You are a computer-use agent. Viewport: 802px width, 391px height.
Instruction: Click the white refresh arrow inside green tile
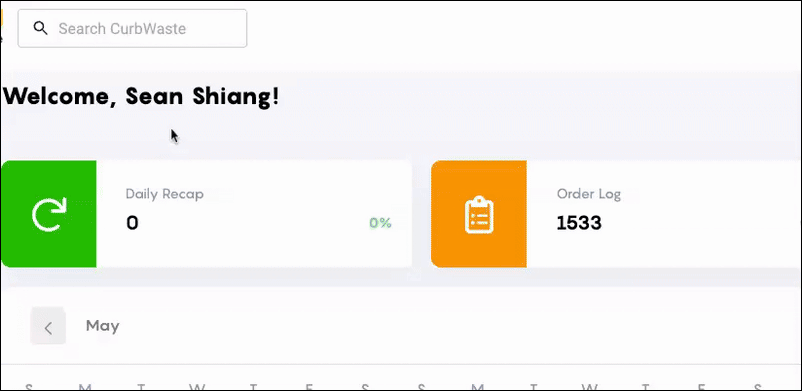pyautogui.click(x=49, y=214)
